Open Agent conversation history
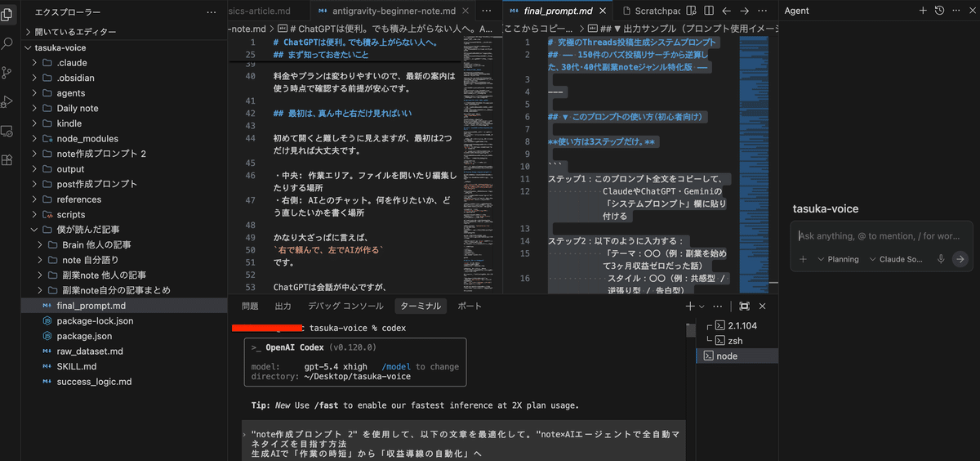Viewport: 980px width, 461px height. 940,11
